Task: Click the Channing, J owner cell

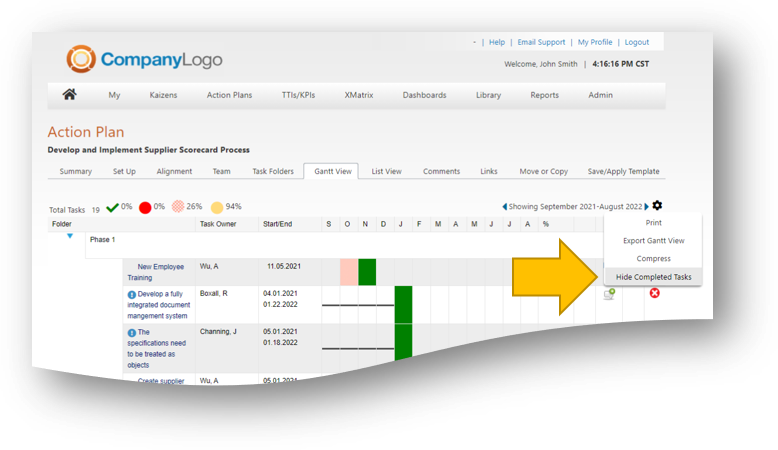Action: (218, 331)
